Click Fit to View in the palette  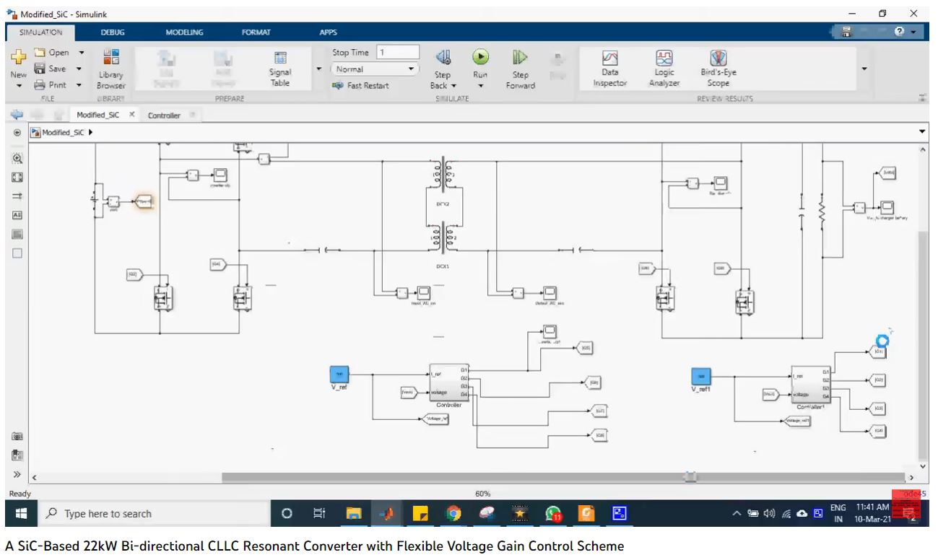(x=17, y=177)
